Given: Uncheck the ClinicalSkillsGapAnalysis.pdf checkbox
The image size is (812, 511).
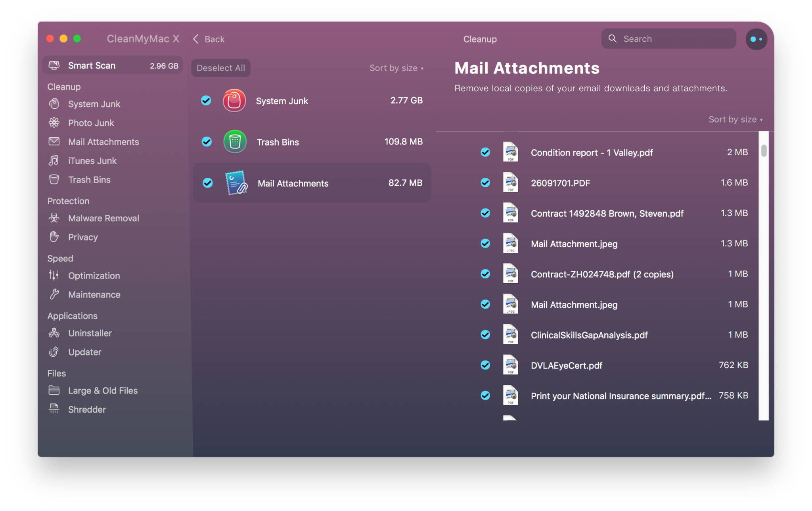Looking at the screenshot, I should tap(485, 334).
